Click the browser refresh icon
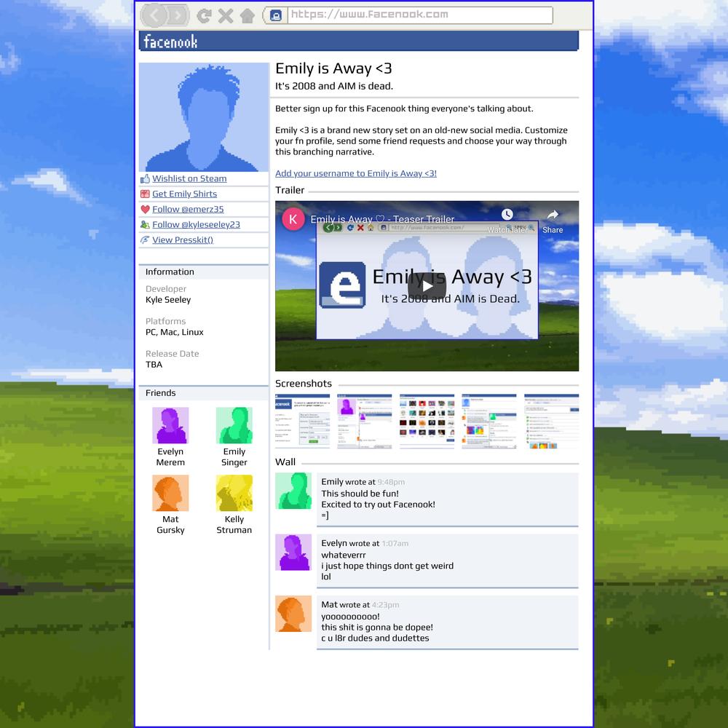 pyautogui.click(x=204, y=16)
